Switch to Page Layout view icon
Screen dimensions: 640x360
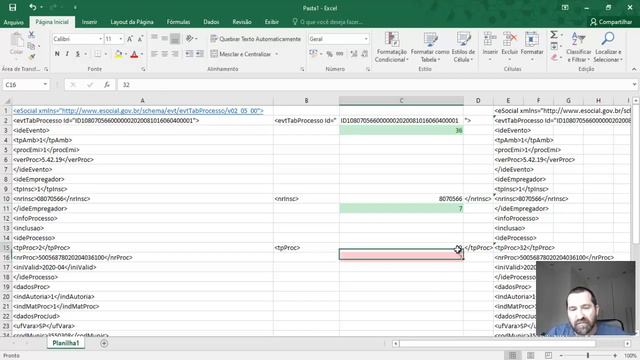531,356
